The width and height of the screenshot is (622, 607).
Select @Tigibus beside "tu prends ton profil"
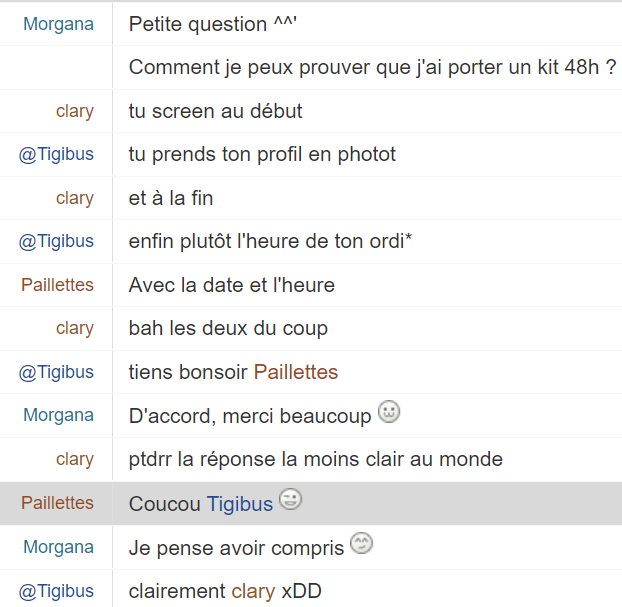coord(56,154)
